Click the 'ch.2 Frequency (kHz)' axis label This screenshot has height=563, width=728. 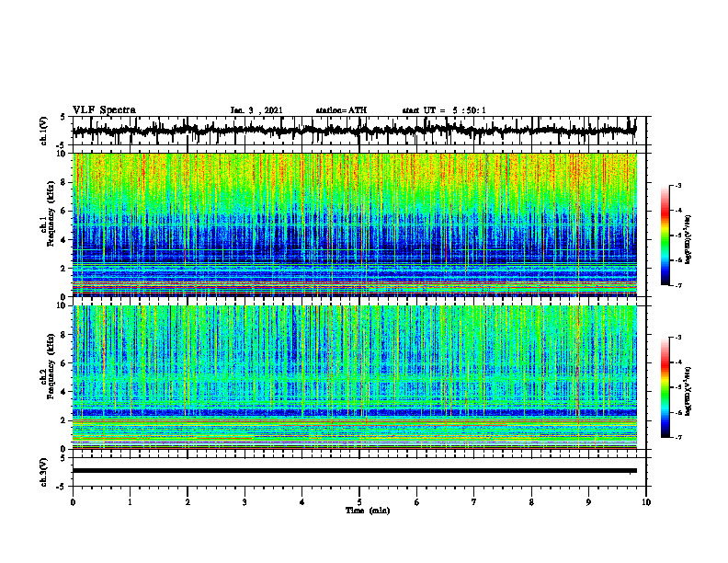[48, 366]
